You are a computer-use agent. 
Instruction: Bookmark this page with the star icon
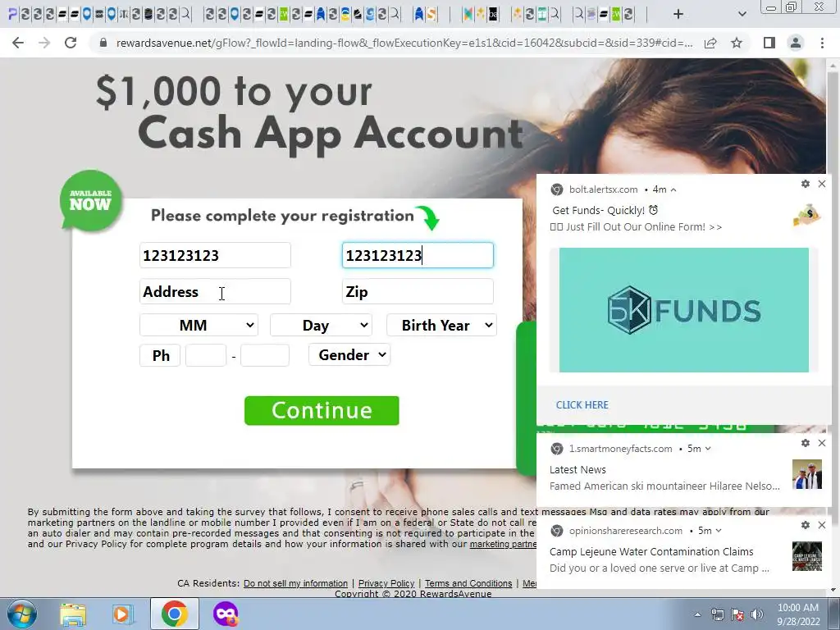[x=737, y=43]
